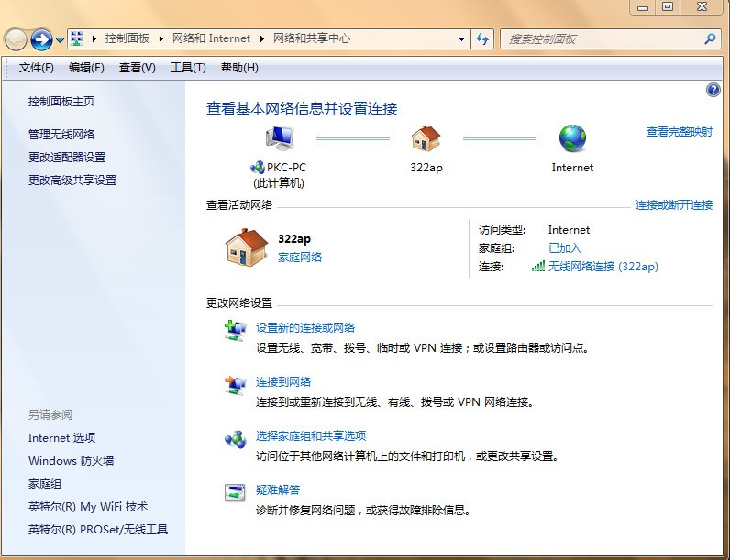Click the Internet globe icon

pos(572,138)
